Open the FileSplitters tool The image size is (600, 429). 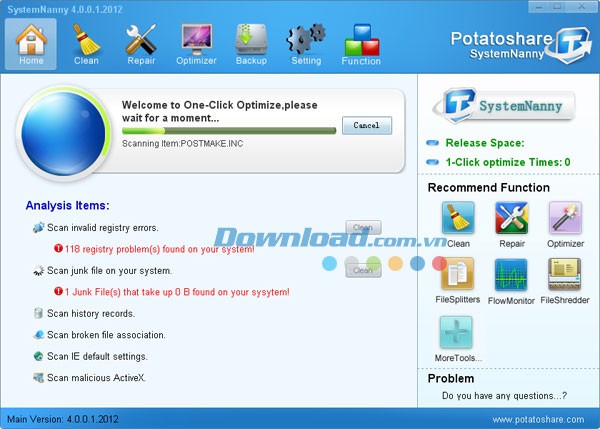click(x=458, y=273)
